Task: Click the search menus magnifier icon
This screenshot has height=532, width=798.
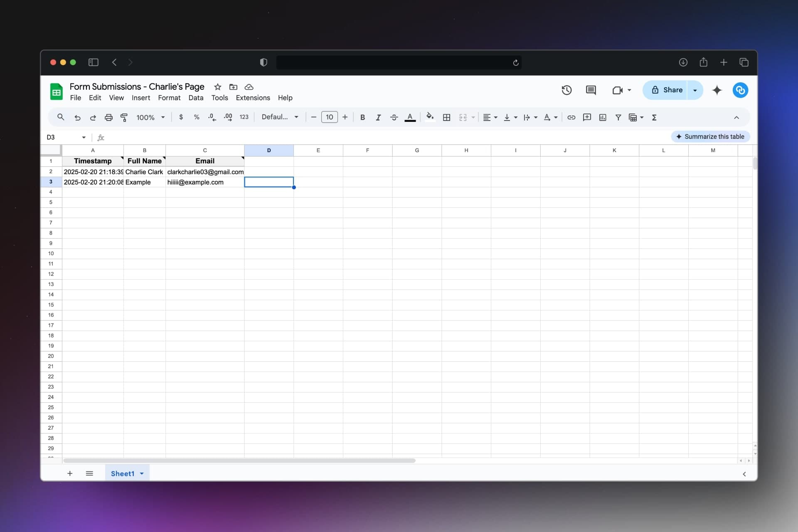Action: pyautogui.click(x=61, y=117)
